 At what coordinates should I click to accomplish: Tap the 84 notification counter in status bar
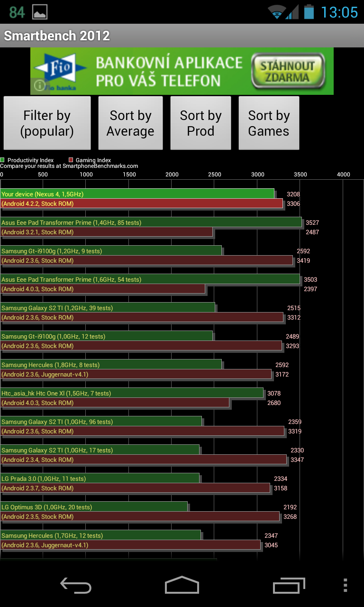point(17,12)
